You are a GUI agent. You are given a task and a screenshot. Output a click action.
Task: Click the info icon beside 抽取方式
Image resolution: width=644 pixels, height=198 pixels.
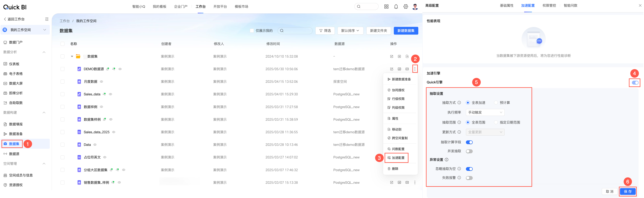[459, 103]
